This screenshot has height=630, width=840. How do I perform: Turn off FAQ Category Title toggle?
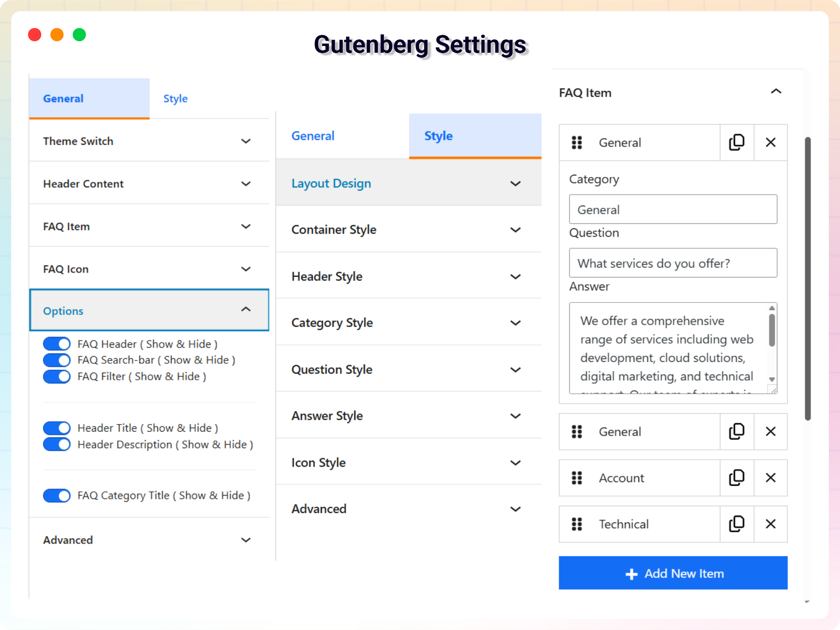click(57, 496)
